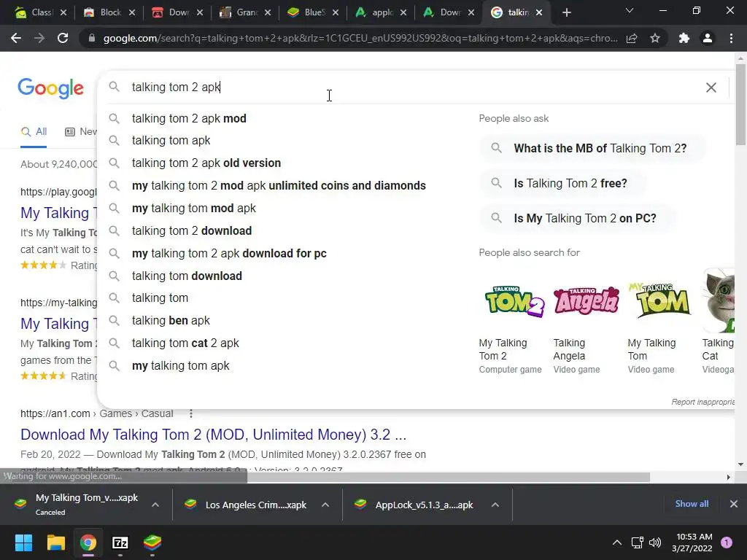The width and height of the screenshot is (747, 560).
Task: Open the Chrome profile avatar icon
Action: pyautogui.click(x=708, y=38)
